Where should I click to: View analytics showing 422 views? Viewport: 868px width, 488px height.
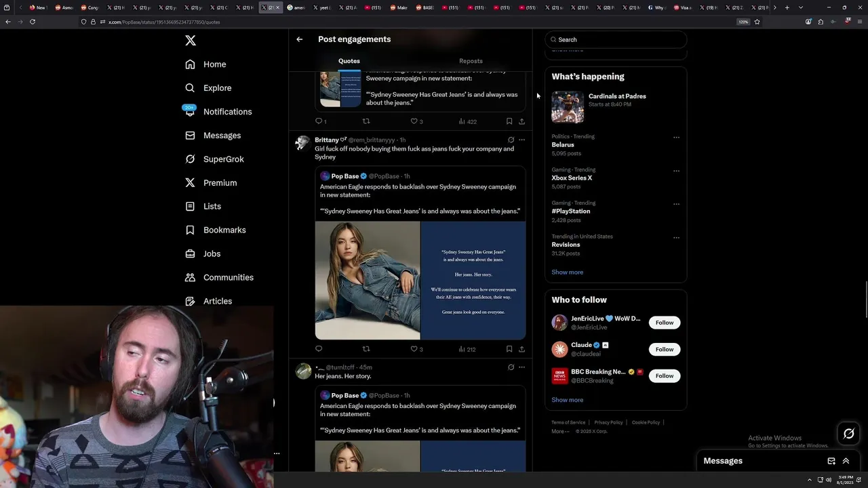(468, 121)
